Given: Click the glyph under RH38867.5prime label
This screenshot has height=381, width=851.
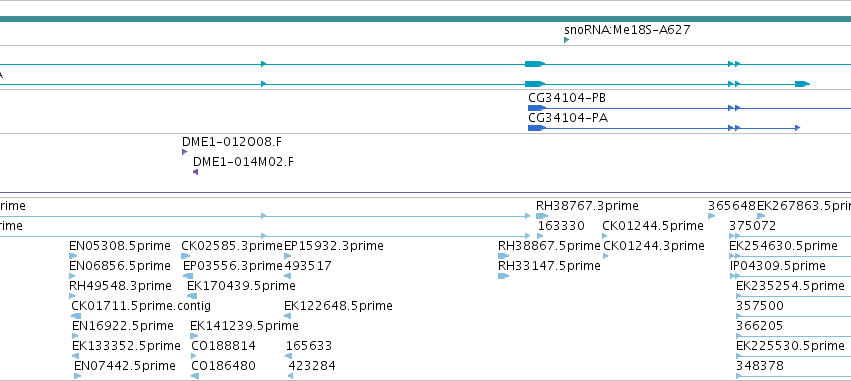Looking at the screenshot, I should [504, 256].
